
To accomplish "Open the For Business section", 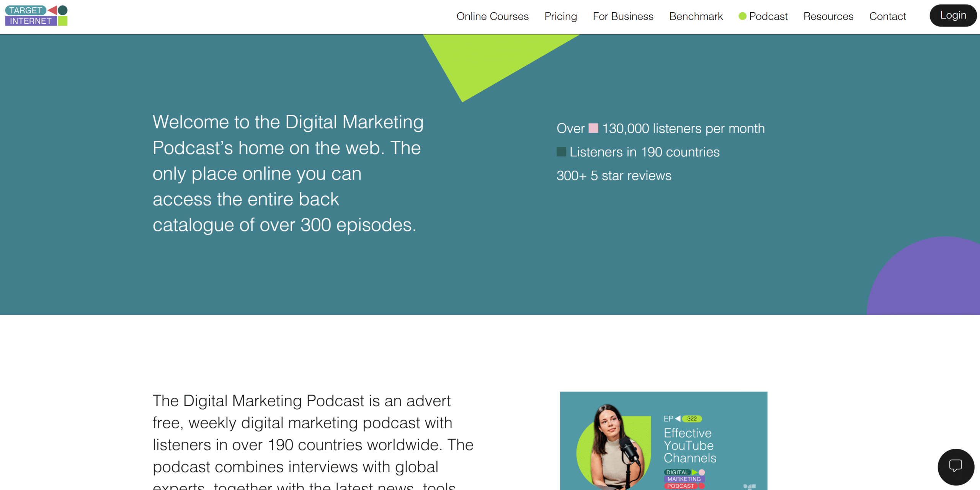I will coord(623,16).
